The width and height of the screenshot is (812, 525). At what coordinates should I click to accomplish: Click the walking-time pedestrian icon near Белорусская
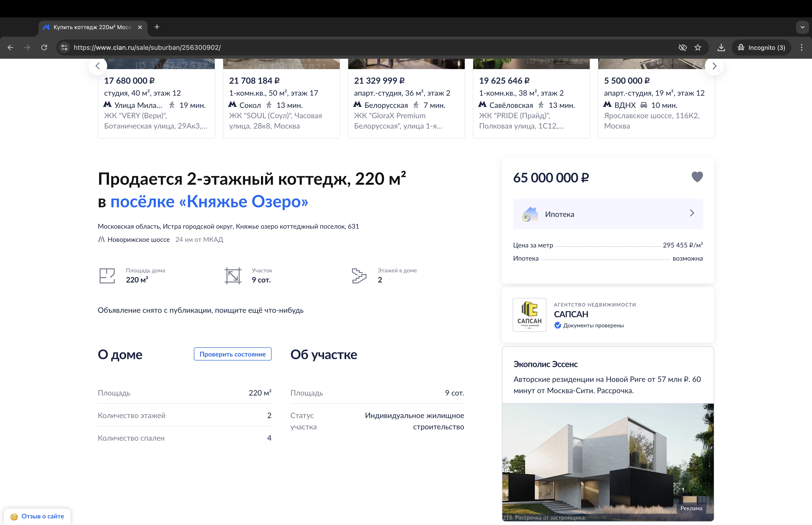pyautogui.click(x=416, y=105)
